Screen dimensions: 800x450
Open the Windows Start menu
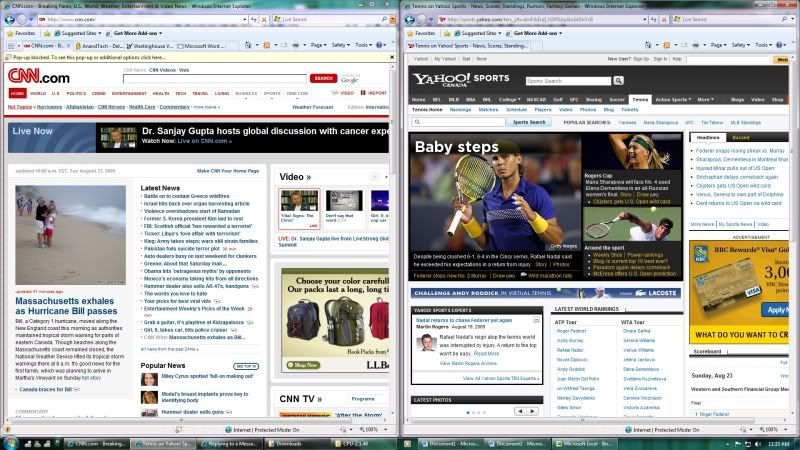(x=10, y=443)
